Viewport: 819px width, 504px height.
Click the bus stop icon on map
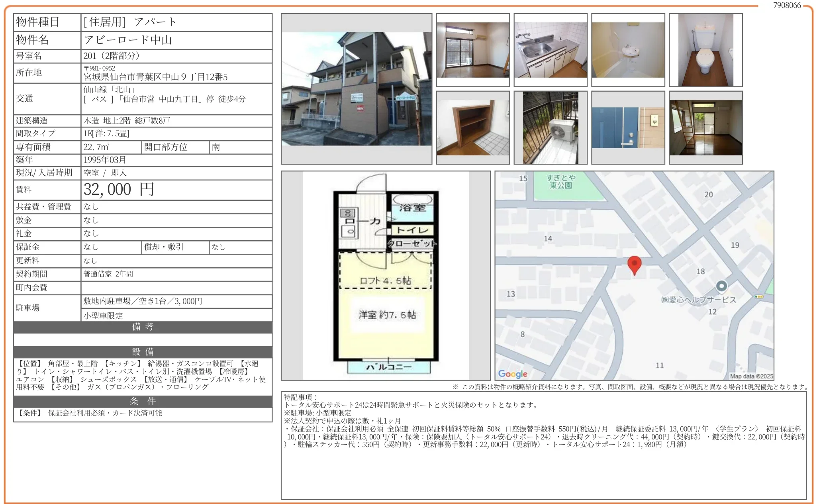pyautogui.click(x=759, y=297)
